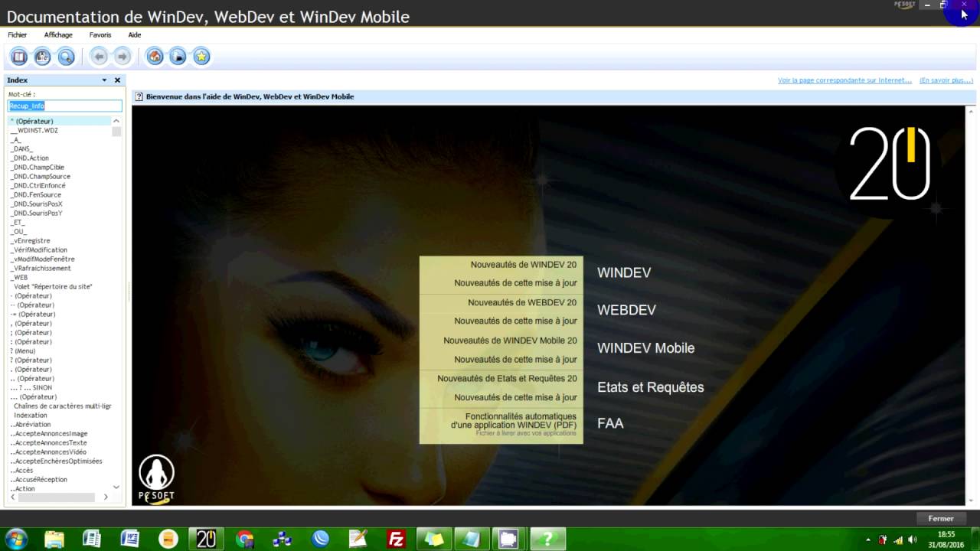Select '_DND.FenSource' index entry
The width and height of the screenshot is (980, 551).
tap(35, 194)
